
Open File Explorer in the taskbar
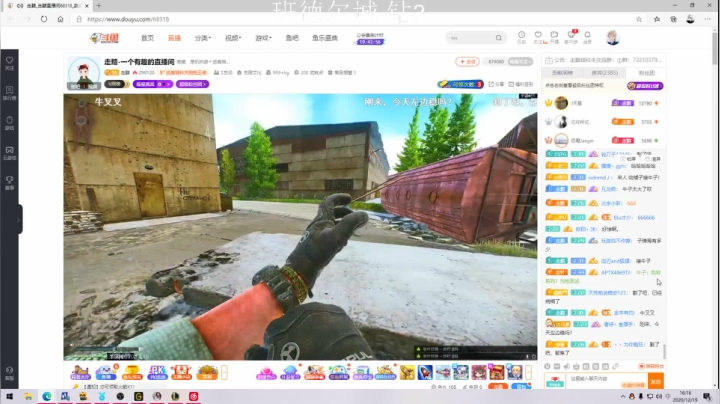pos(28,396)
